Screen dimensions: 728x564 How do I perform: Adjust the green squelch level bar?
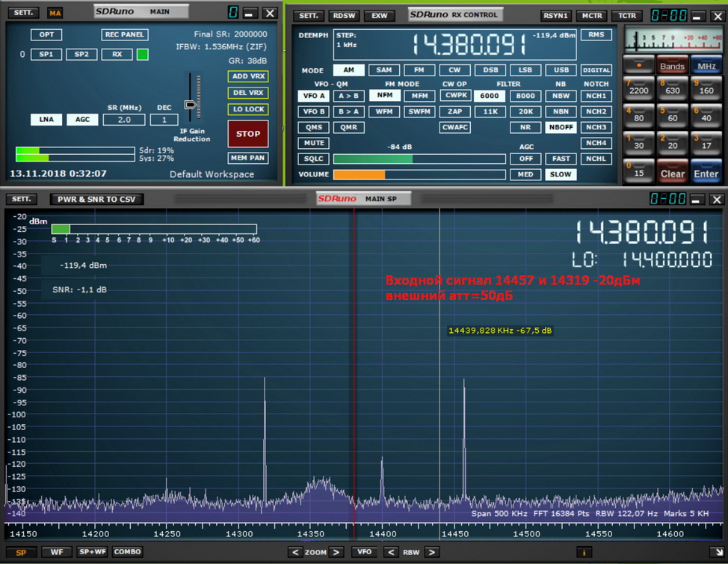point(419,159)
